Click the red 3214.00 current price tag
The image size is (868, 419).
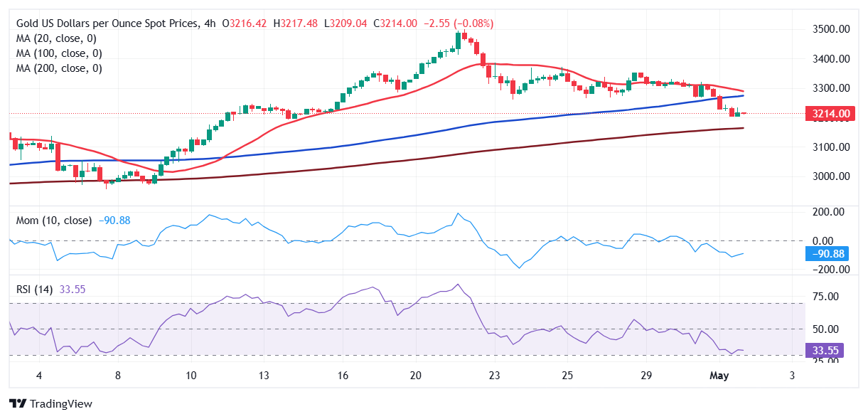click(829, 113)
